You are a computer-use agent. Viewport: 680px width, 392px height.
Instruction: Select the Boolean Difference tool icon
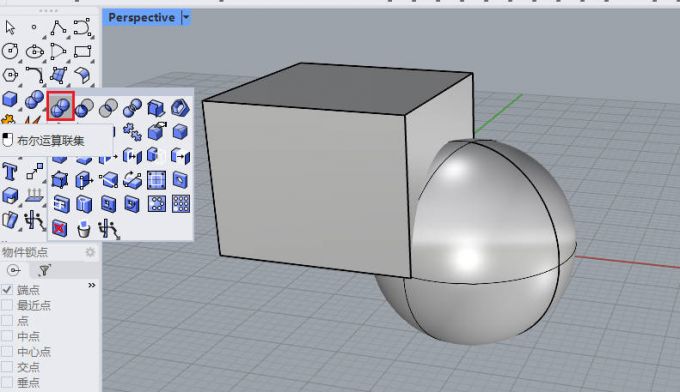pyautogui.click(x=84, y=108)
